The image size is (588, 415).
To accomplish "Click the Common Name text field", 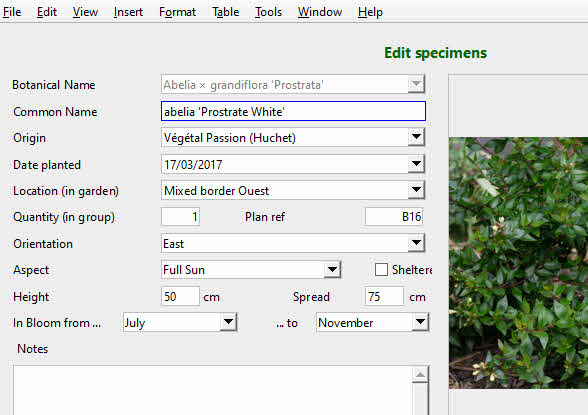I will click(x=293, y=111).
